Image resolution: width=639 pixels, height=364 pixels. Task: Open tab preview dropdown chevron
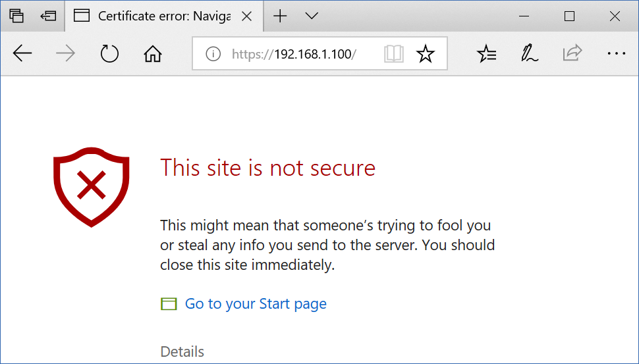[x=312, y=16]
